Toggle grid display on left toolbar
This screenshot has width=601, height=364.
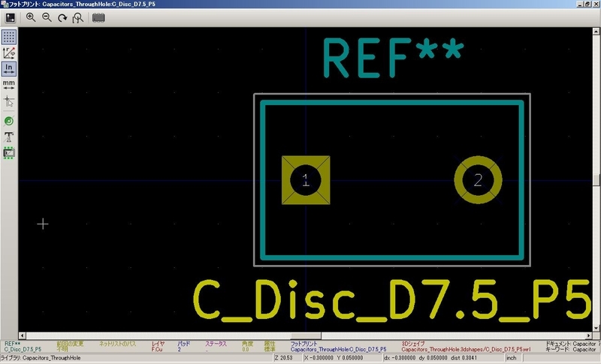click(9, 36)
